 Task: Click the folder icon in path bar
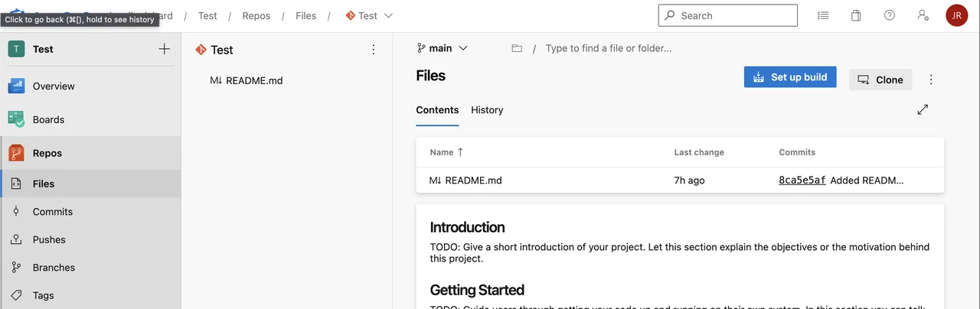517,48
